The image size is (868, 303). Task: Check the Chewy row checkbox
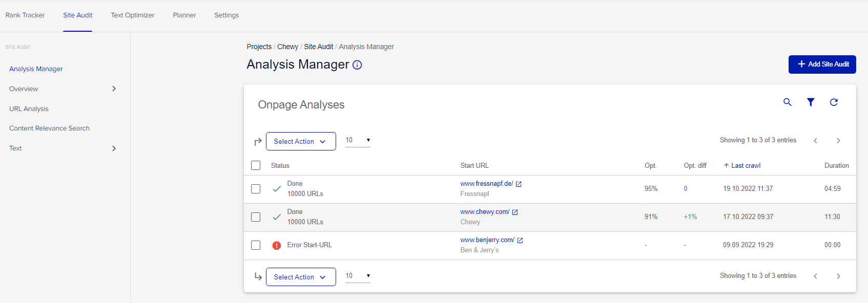[x=256, y=217]
